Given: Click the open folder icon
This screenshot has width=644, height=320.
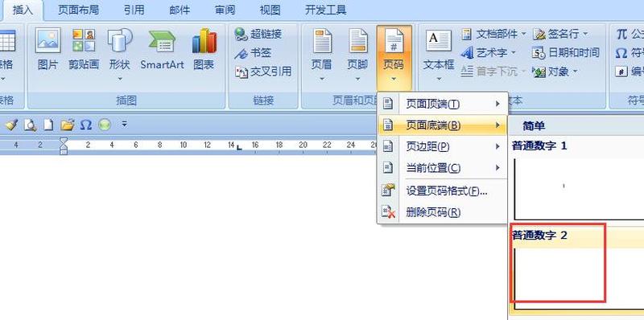Looking at the screenshot, I should (x=68, y=125).
